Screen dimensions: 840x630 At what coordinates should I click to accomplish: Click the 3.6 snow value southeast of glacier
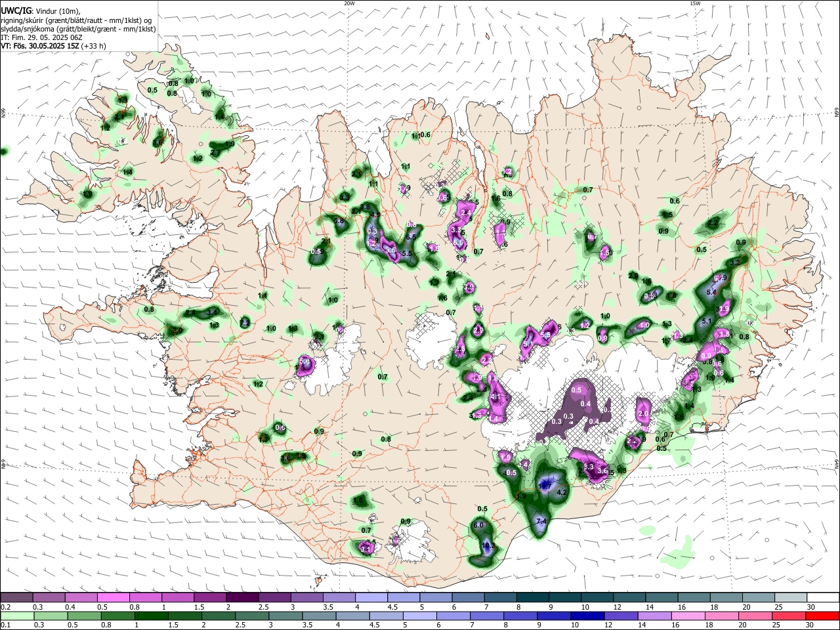602,471
